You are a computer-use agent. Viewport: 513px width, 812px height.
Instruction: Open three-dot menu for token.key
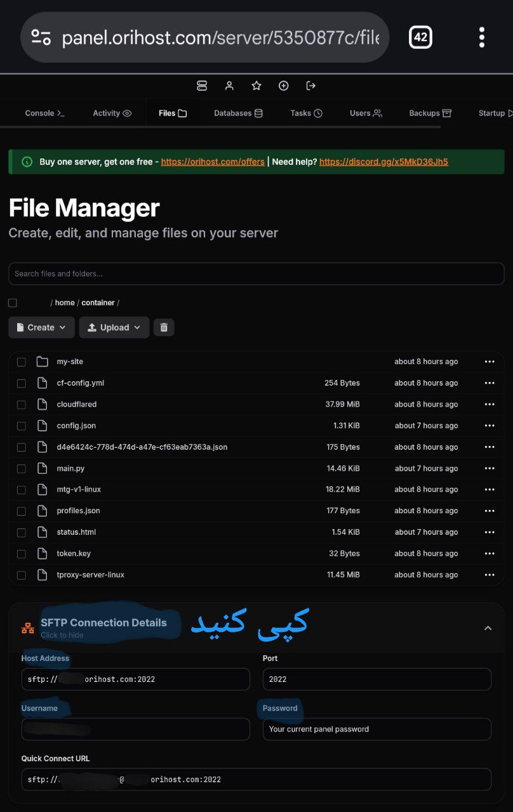490,553
